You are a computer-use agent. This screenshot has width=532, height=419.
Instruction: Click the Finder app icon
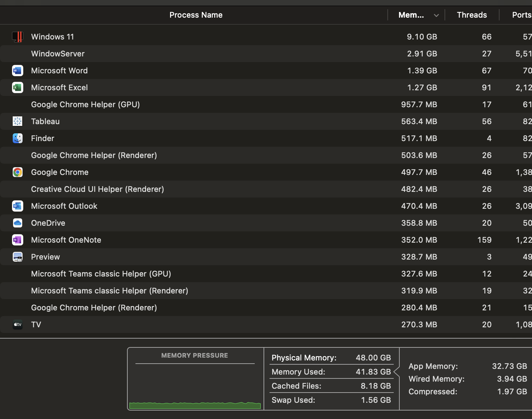[18, 138]
